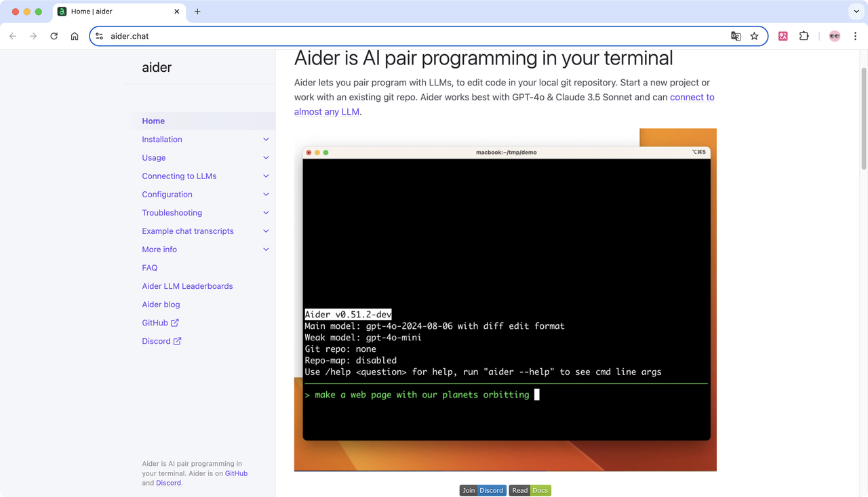Open Aider LLM Leaderboards
Screen dimensions: 868x497
coord(187,285)
